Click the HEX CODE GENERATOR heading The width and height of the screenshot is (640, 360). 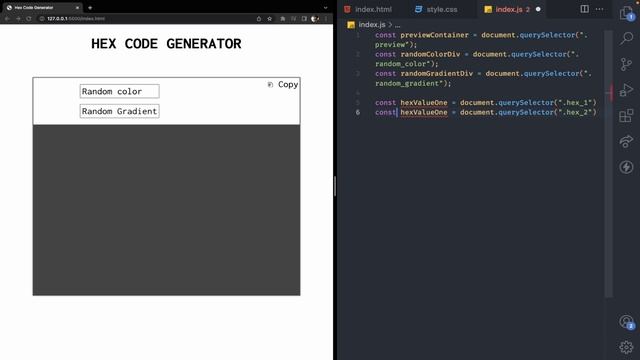click(166, 44)
